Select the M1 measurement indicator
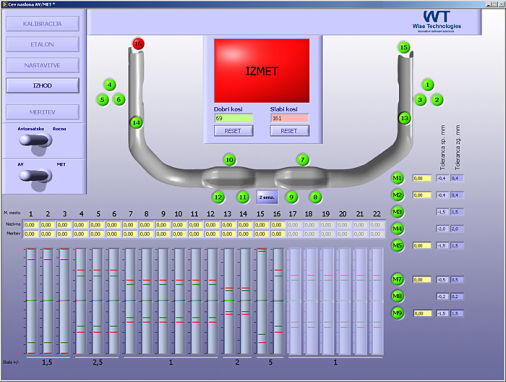 [x=397, y=178]
